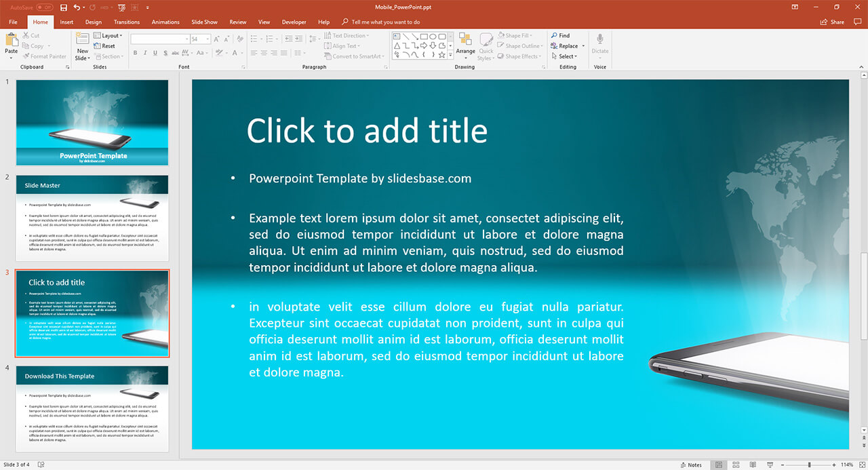Start Slide Show from status bar icon
868x470 pixels.
coord(769,465)
